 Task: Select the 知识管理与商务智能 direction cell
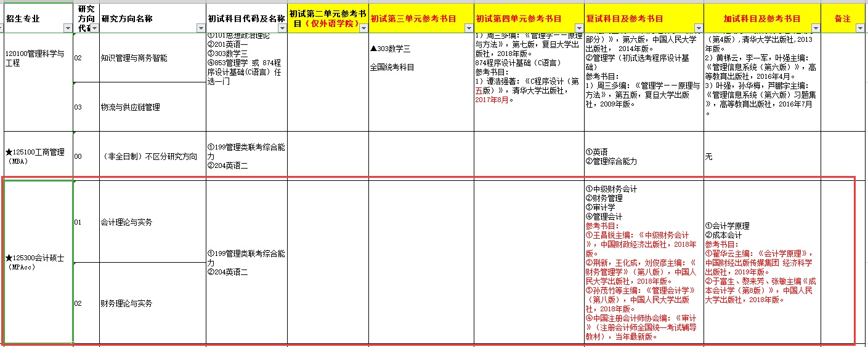coord(153,58)
